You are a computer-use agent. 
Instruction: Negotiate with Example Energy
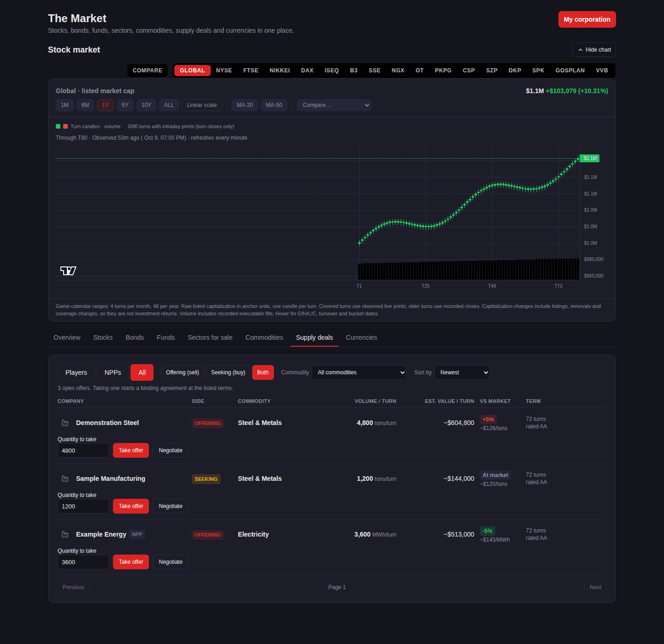tap(171, 562)
